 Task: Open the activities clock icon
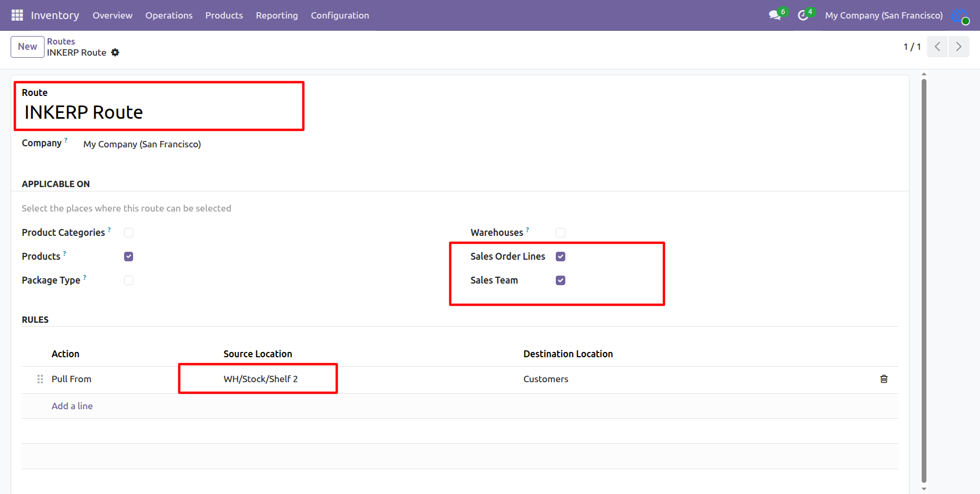coord(803,15)
